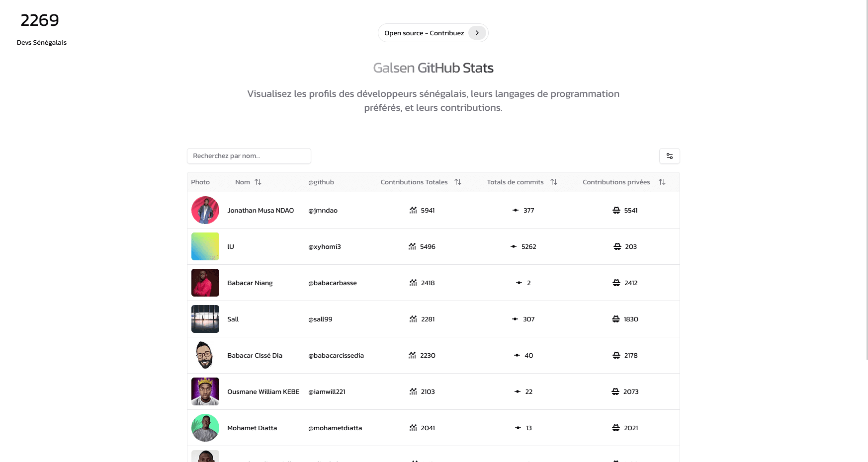Click the 2269 developer count
868x462 pixels.
[x=40, y=20]
